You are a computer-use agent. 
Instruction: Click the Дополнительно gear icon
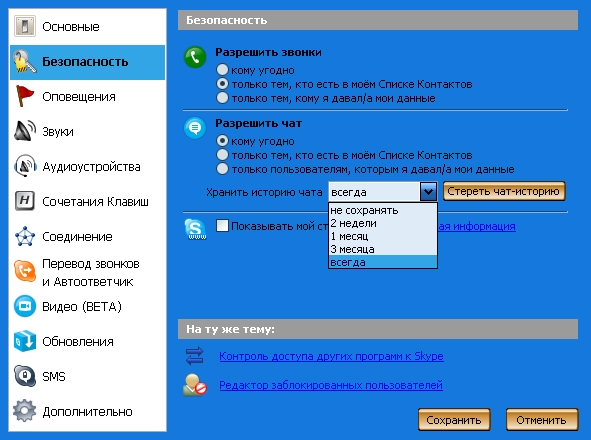(x=25, y=411)
